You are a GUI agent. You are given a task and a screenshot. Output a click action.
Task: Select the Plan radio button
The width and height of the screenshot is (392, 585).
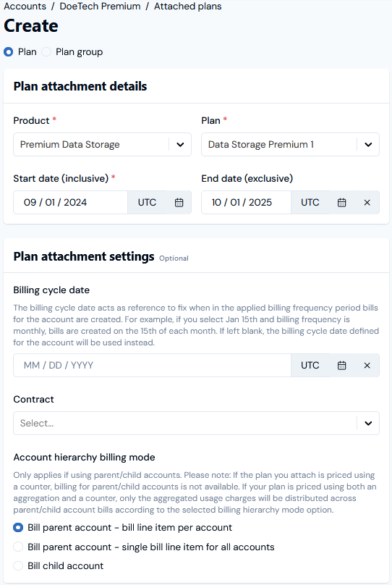click(9, 52)
